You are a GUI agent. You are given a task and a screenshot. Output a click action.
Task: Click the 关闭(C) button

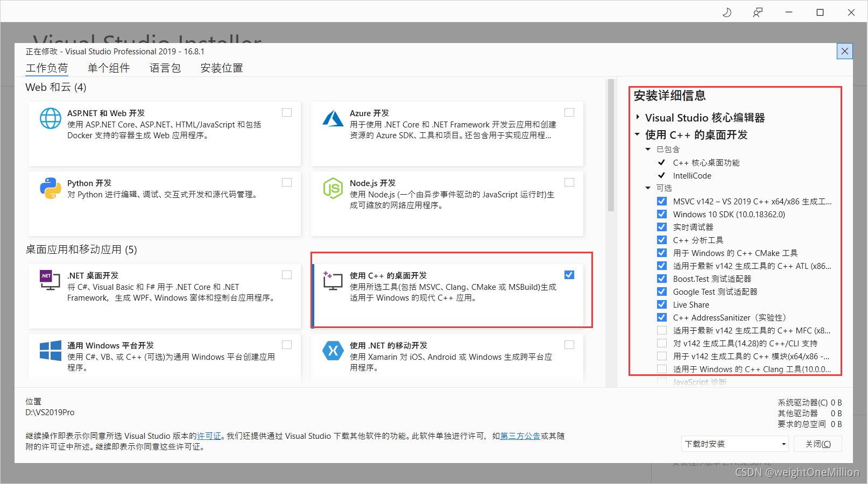(x=818, y=444)
